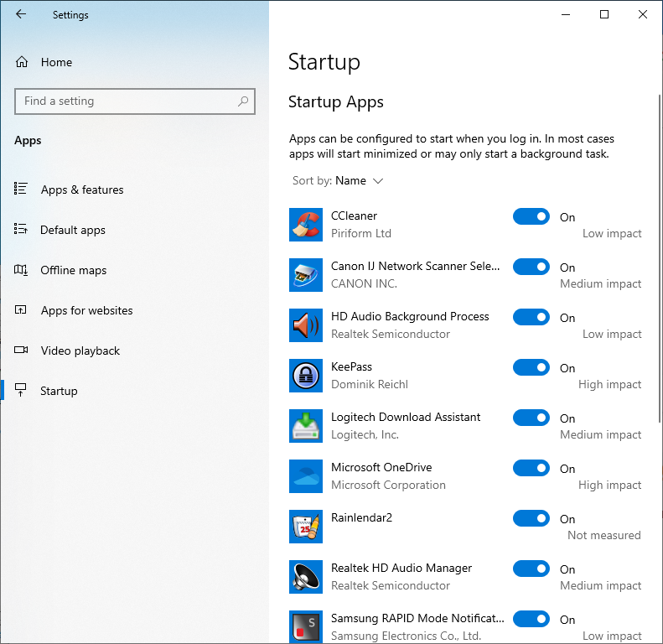Click the back arrow in Settings header
Image resolution: width=663 pixels, height=644 pixels.
[21, 14]
